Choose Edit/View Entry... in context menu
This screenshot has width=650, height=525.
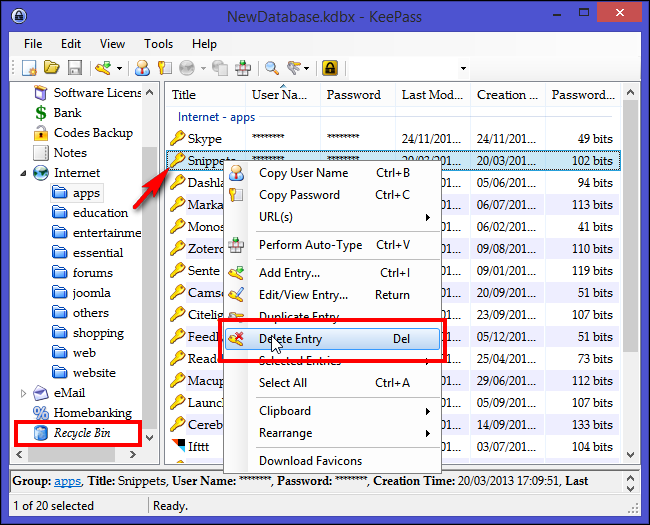click(332, 295)
